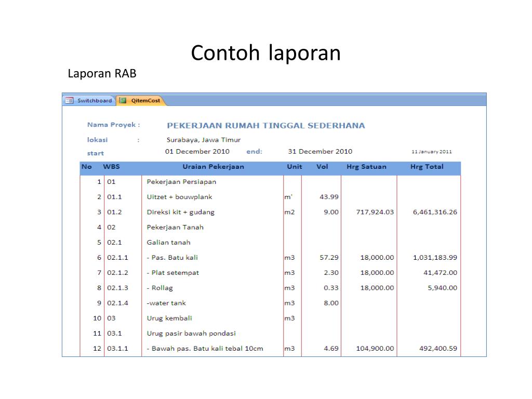Click the Unit column header
The width and height of the screenshot is (532, 399).
[x=294, y=167]
